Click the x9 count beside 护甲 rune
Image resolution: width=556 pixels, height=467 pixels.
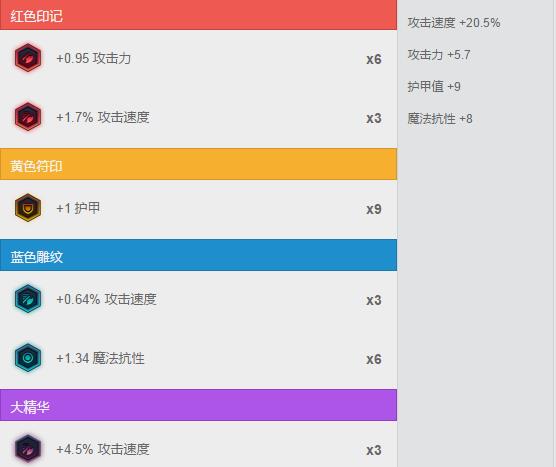click(374, 209)
